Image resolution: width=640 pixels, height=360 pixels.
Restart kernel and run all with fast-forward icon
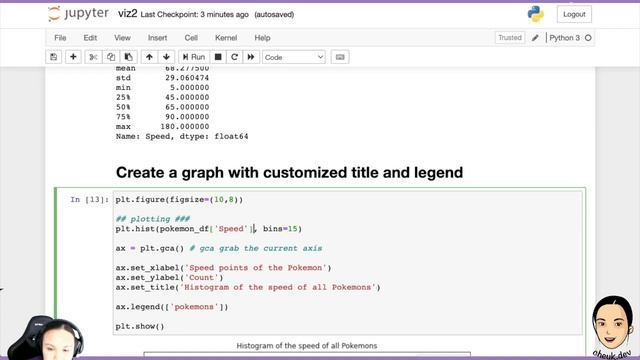pos(251,57)
